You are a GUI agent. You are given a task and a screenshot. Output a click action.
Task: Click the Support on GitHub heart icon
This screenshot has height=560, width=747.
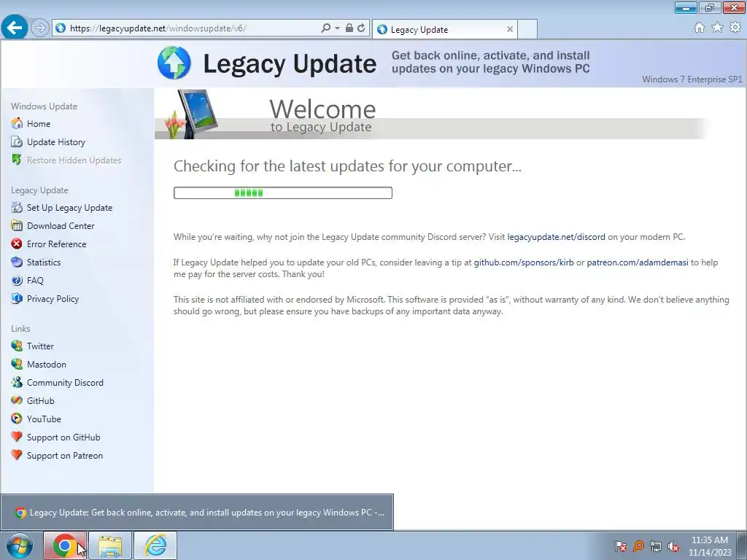tap(17, 437)
